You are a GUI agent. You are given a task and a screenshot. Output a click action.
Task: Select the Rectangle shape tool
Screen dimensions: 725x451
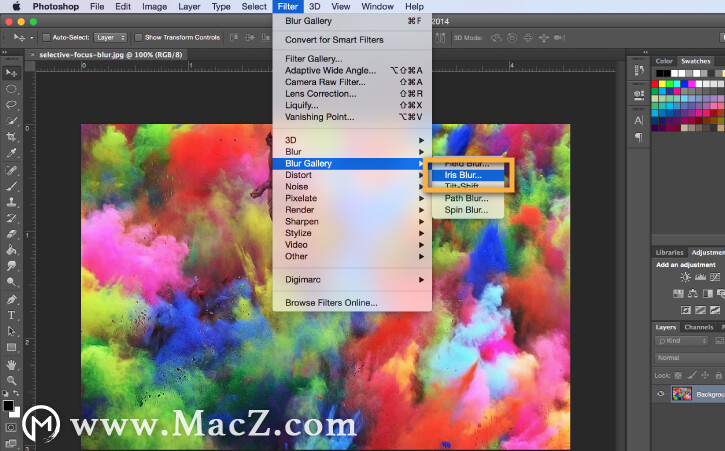click(x=11, y=347)
